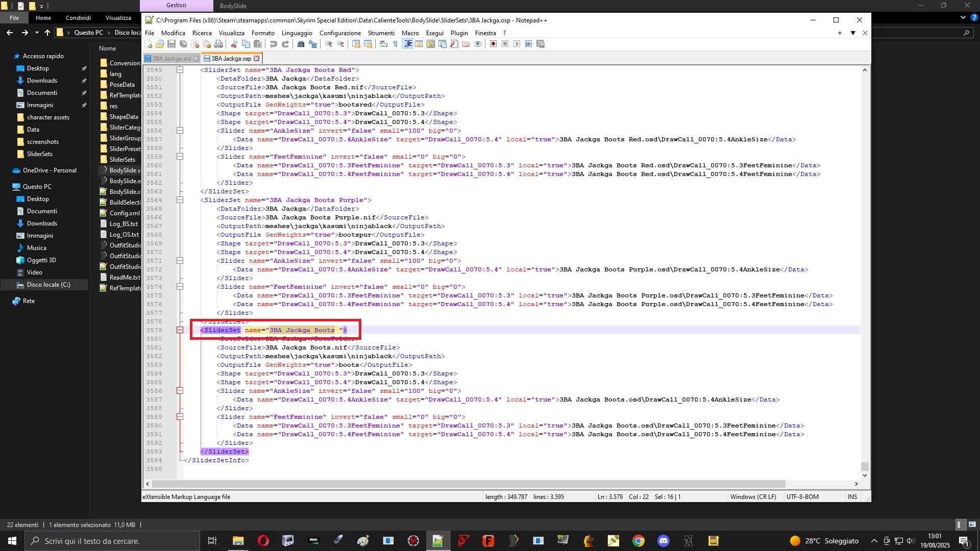Click the Save toolbar icon
The width and height of the screenshot is (980, 551).
tap(171, 44)
